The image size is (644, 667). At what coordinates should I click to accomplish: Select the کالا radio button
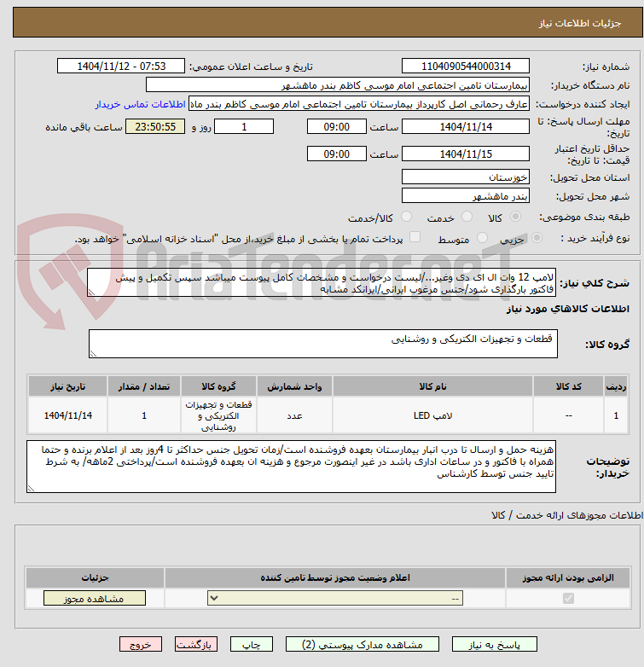(x=515, y=217)
